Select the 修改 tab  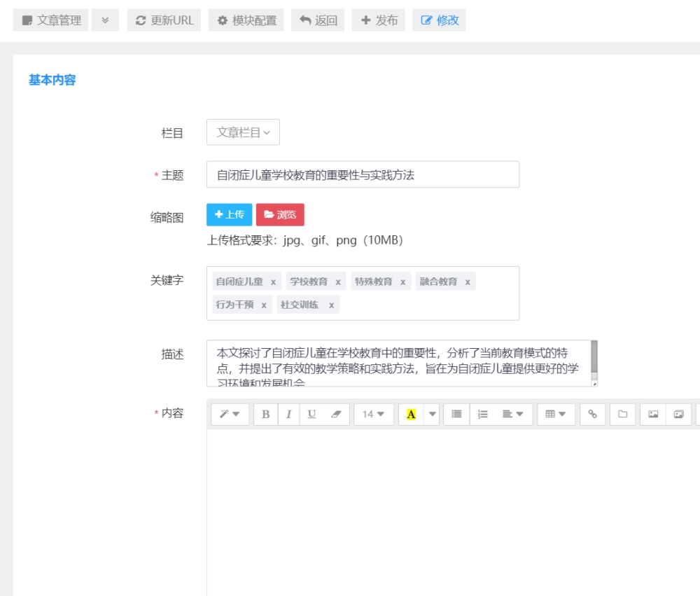pos(439,20)
